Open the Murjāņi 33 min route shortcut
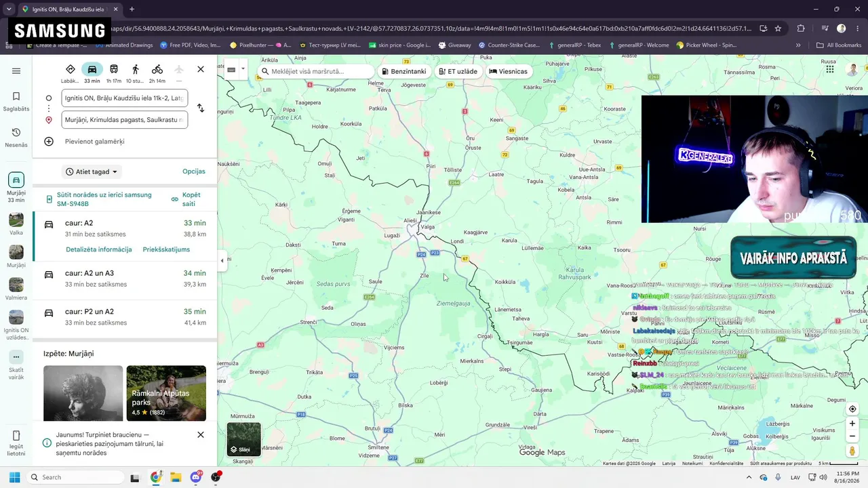The image size is (868, 488). tap(16, 188)
